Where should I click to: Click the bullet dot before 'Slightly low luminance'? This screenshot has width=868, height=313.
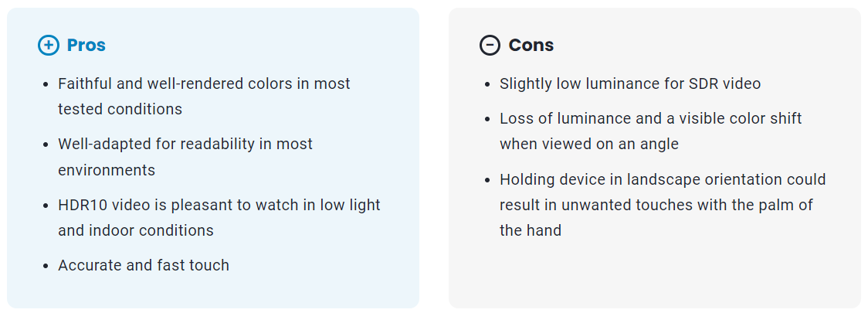487,84
